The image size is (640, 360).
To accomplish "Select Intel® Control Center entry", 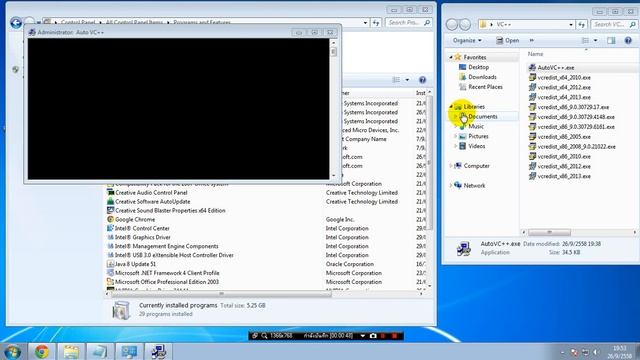I will click(x=138, y=229).
